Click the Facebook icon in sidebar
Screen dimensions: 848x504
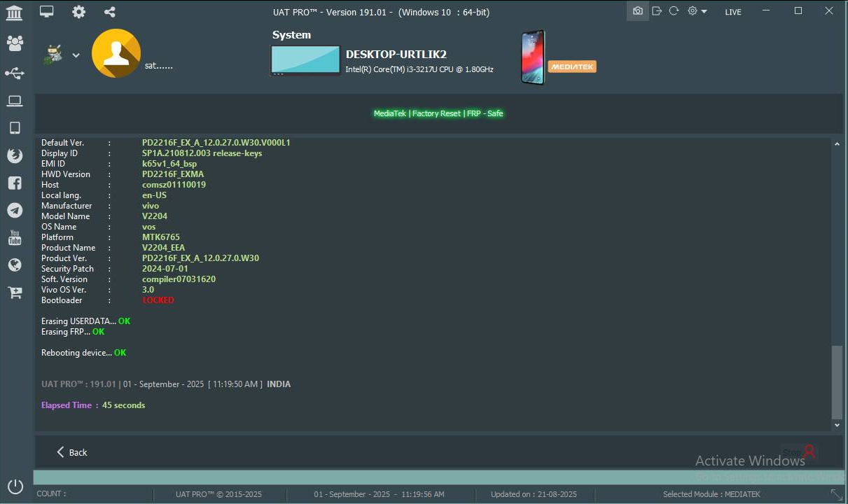click(x=15, y=183)
